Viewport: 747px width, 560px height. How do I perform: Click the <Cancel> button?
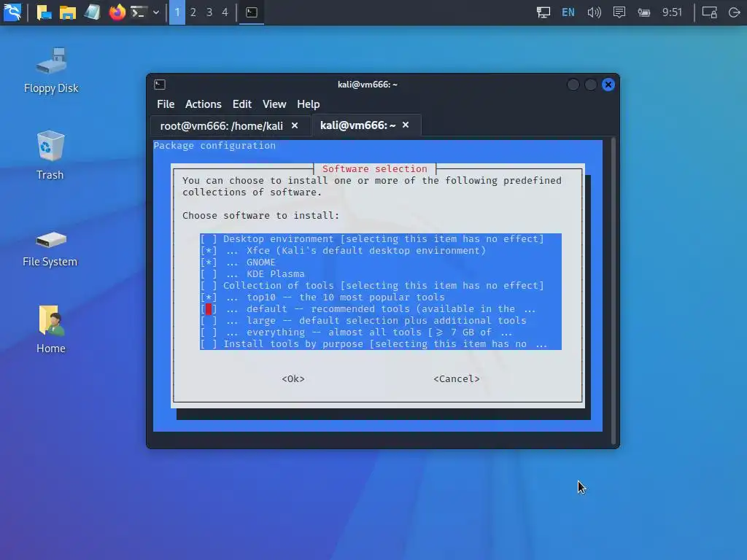point(457,378)
